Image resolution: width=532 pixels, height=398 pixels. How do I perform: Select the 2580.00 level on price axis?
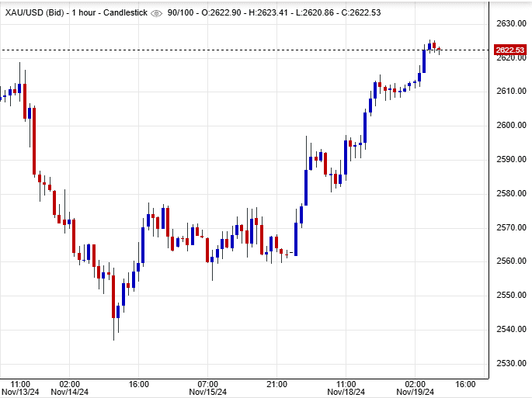(509, 193)
